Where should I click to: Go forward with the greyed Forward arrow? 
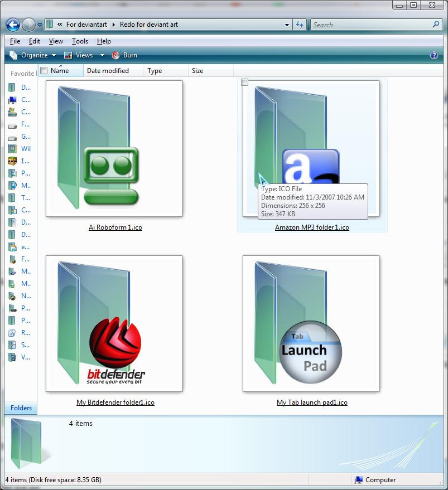click(x=28, y=25)
